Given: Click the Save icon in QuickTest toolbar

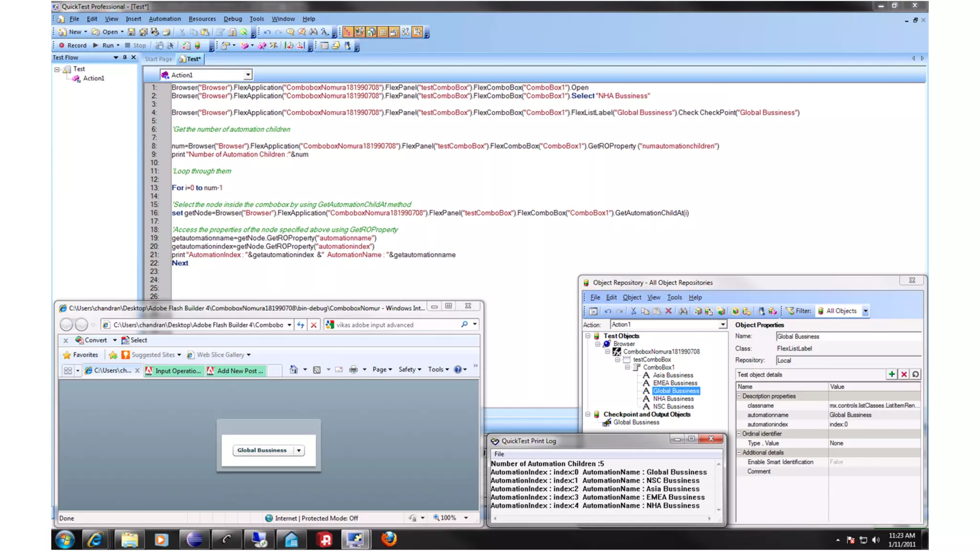Looking at the screenshot, I should pyautogui.click(x=132, y=32).
